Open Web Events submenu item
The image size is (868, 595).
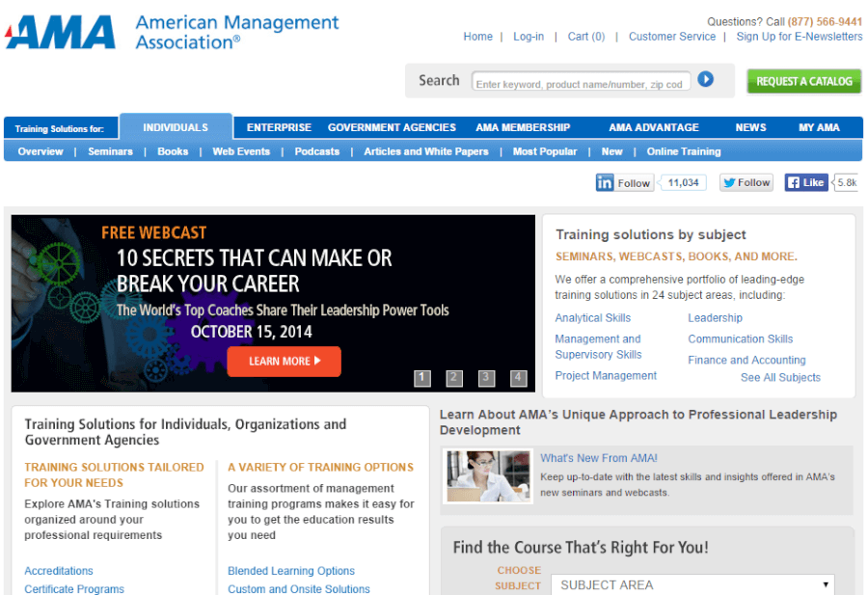241,151
